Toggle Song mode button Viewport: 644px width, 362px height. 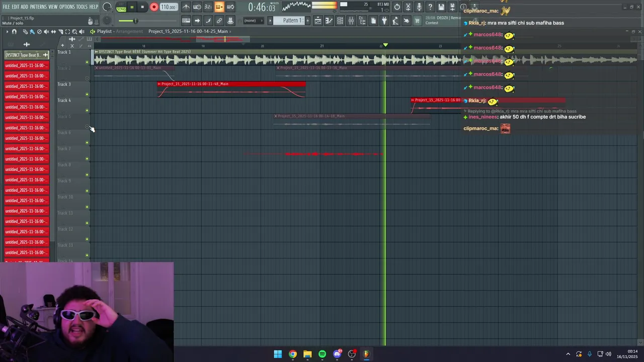pyautogui.click(x=121, y=9)
